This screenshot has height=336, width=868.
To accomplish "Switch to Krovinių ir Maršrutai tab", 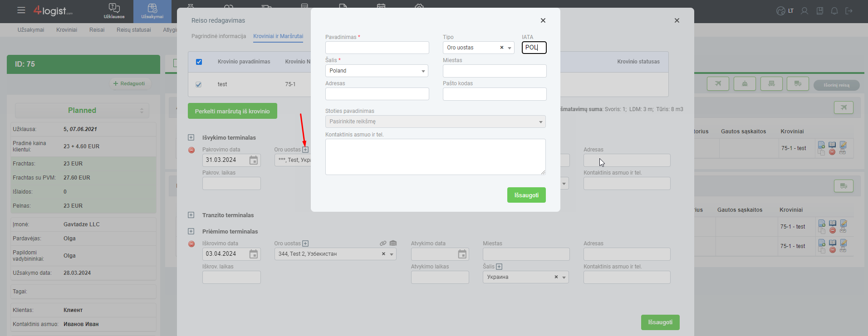I will (278, 36).
